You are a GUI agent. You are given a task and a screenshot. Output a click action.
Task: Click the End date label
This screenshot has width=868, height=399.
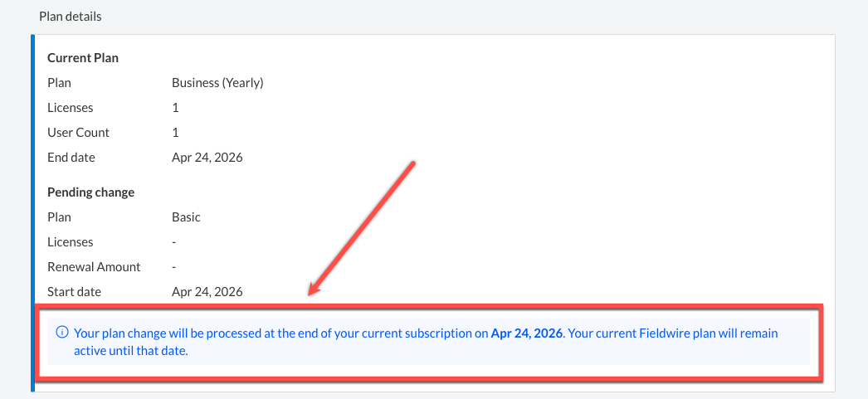[x=71, y=158]
